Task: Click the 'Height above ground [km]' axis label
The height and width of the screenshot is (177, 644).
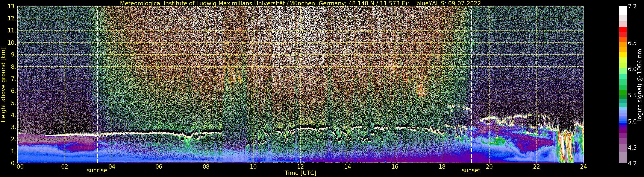Action: click(x=3, y=85)
